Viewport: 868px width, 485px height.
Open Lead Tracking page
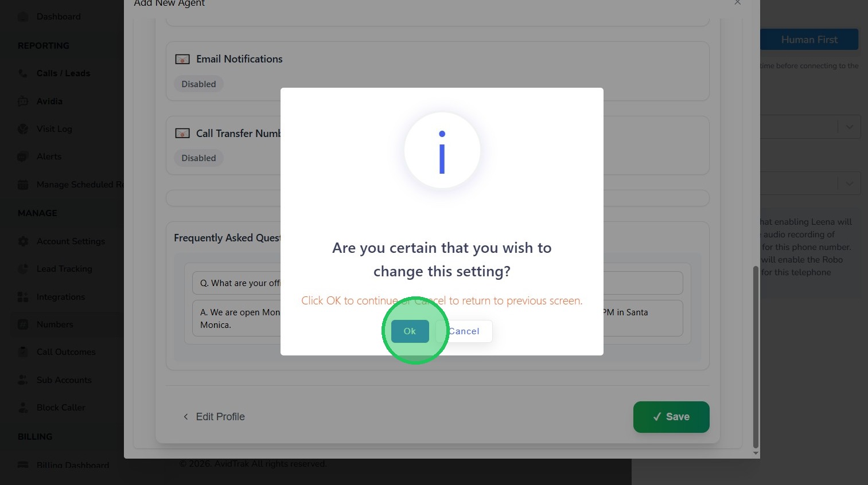pos(64,269)
